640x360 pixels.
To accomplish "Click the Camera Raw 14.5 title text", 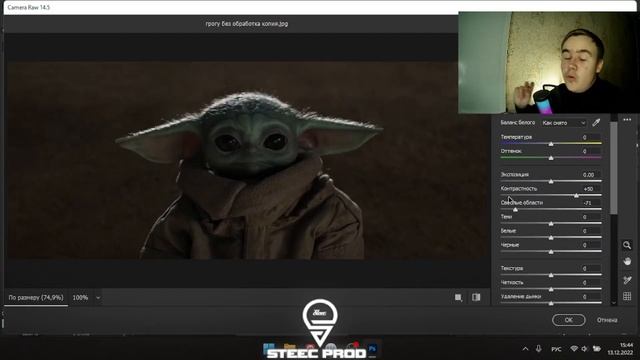I will (29, 7).
